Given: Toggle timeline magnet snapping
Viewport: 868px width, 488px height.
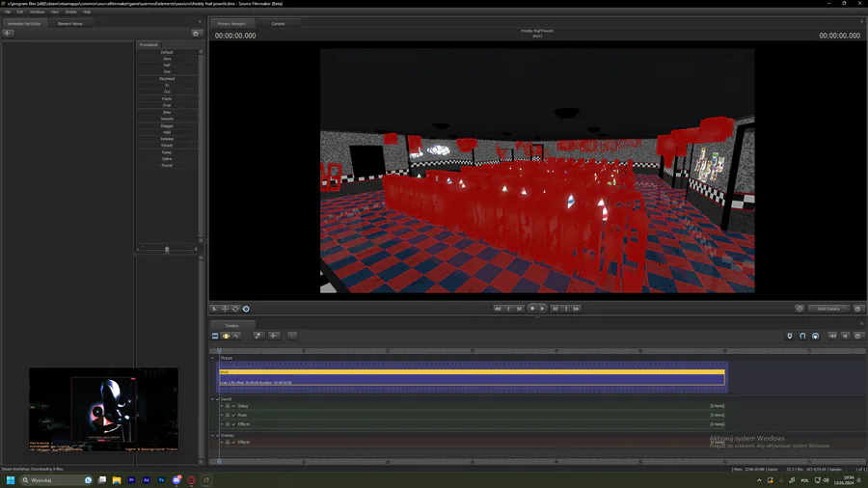Looking at the screenshot, I should (802, 336).
